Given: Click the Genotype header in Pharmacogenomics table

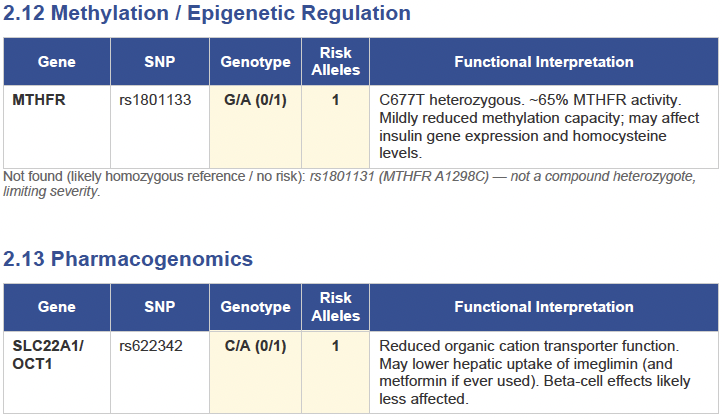Looking at the screenshot, I should 255,307.
